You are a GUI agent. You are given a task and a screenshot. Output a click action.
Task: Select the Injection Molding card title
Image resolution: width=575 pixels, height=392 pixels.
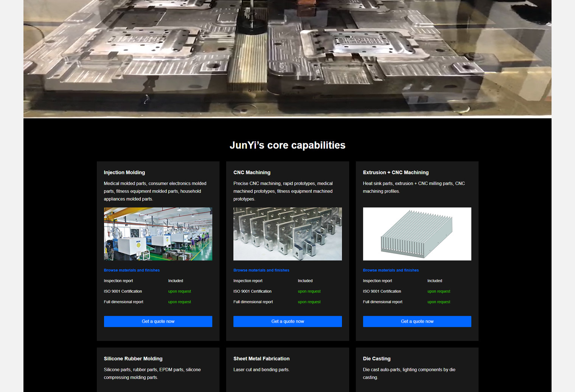coord(124,172)
